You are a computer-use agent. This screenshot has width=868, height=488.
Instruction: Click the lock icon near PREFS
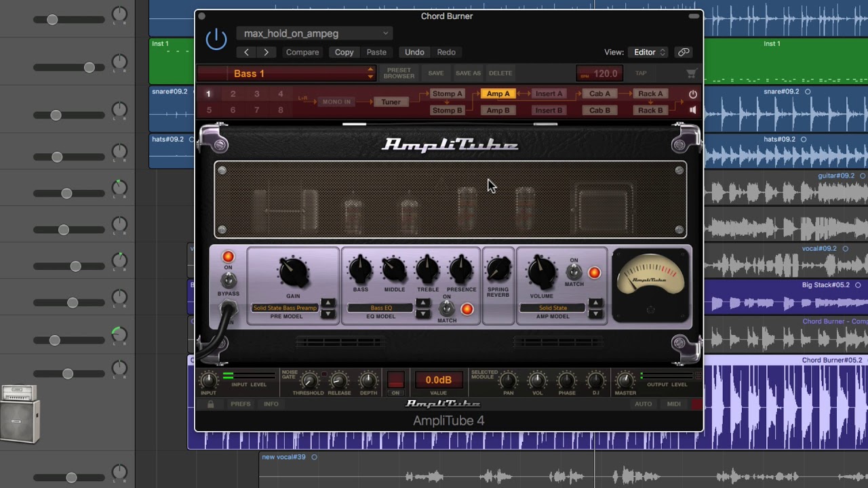pos(210,404)
